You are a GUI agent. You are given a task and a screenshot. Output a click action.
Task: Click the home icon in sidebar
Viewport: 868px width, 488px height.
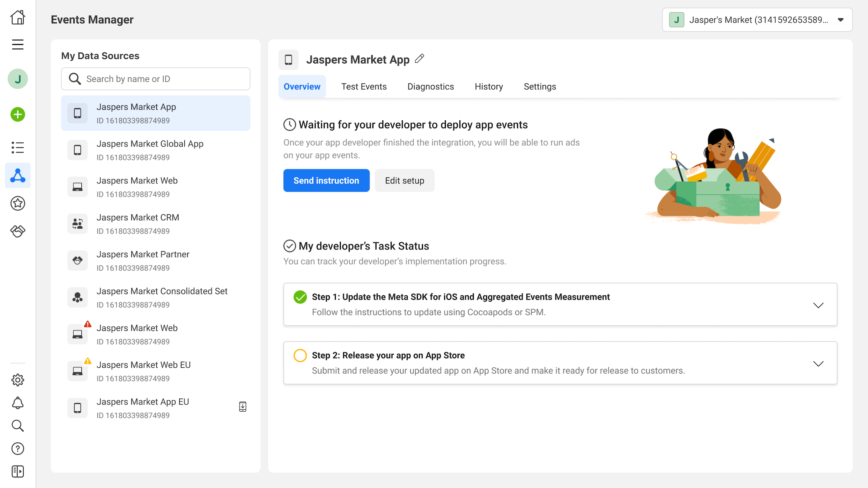[x=18, y=17]
